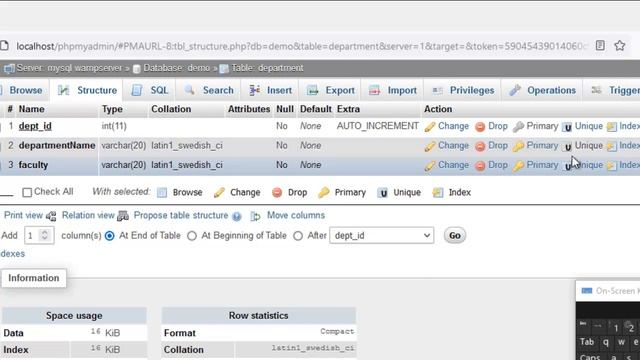Click pencil icon for dept_id Change
The width and height of the screenshot is (640, 360).
click(430, 127)
